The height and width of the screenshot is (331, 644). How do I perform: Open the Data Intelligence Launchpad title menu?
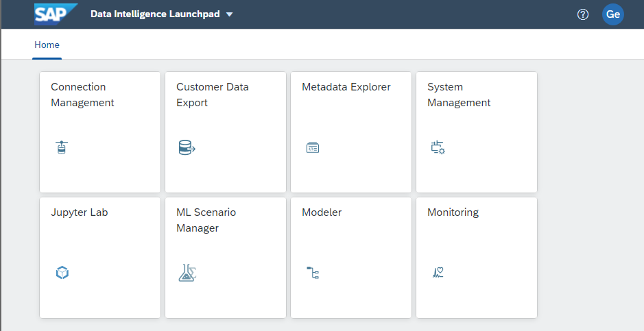pos(155,14)
